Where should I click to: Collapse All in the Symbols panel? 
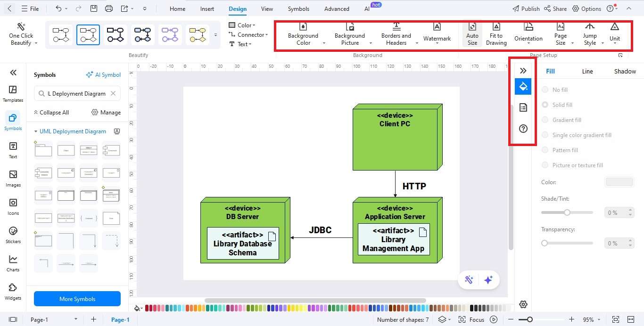[x=51, y=112]
